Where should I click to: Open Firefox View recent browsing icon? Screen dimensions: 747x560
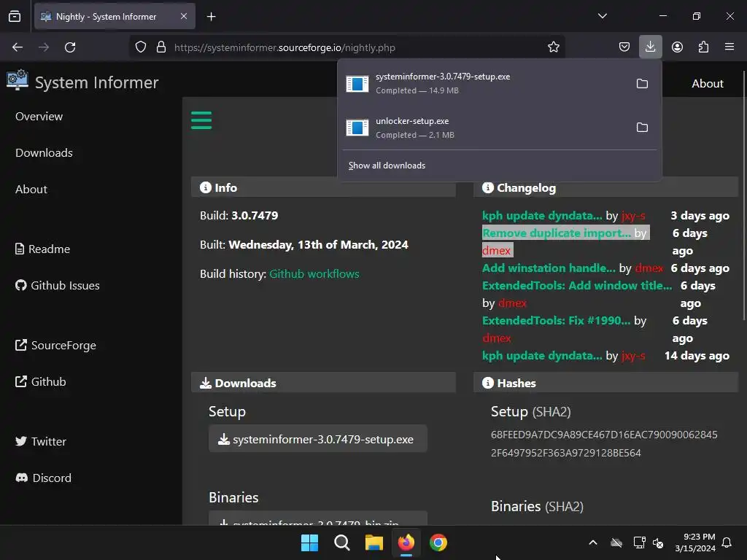pos(15,16)
